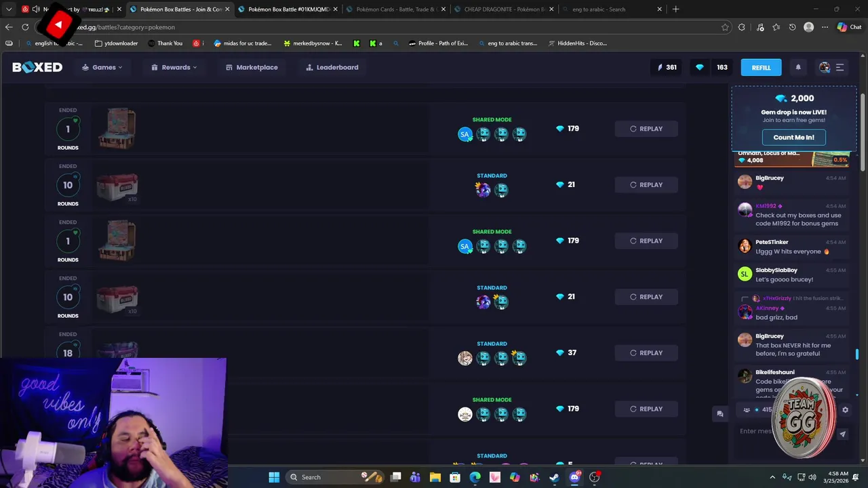Collapse the chat panel using chat bubbles icon
The height and width of the screenshot is (488, 868).
pos(720,413)
